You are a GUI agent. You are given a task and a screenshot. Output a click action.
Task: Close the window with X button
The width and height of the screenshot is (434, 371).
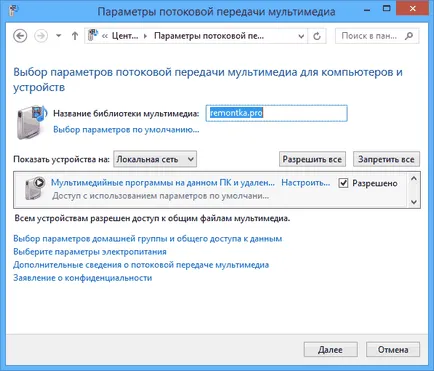tap(413, 9)
